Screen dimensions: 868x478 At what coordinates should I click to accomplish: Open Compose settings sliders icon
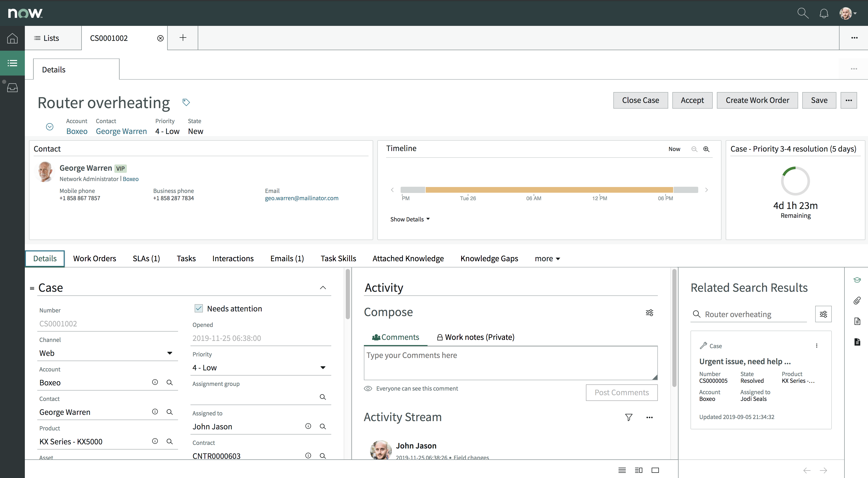649,313
